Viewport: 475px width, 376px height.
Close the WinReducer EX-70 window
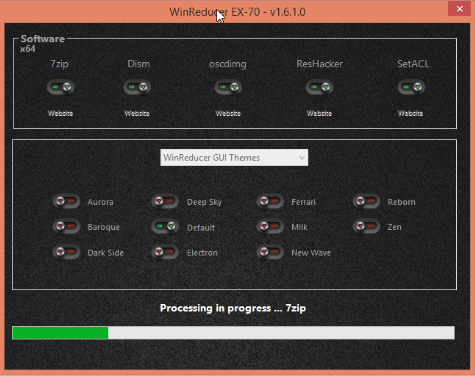pyautogui.click(x=459, y=9)
